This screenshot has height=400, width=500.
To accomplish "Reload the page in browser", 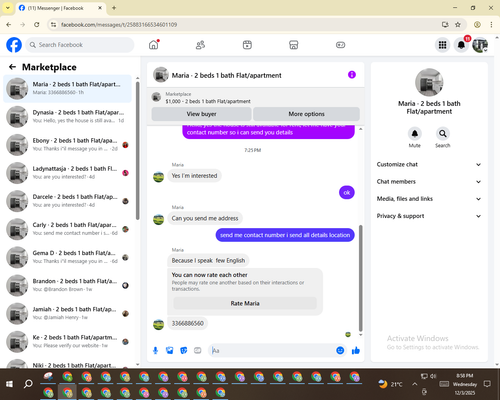I will [x=37, y=25].
